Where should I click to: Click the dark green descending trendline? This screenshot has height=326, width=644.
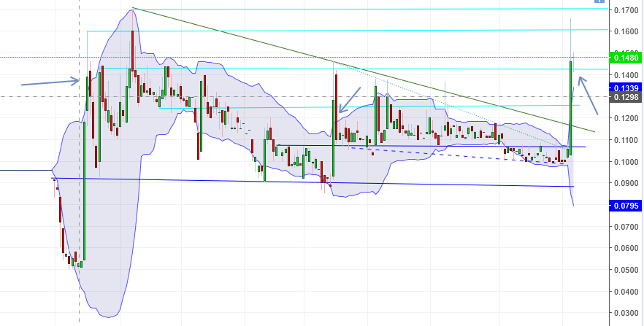coord(363,70)
